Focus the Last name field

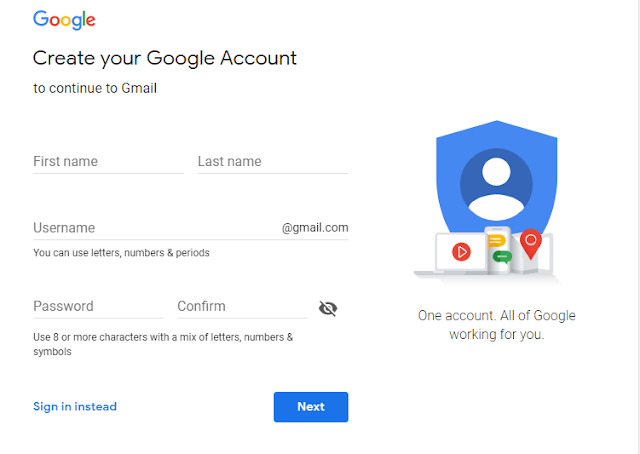click(x=272, y=162)
